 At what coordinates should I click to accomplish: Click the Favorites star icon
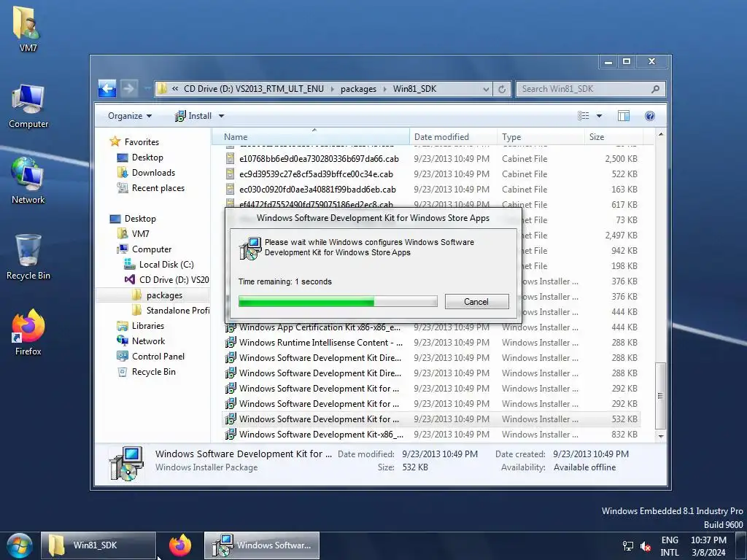115,141
